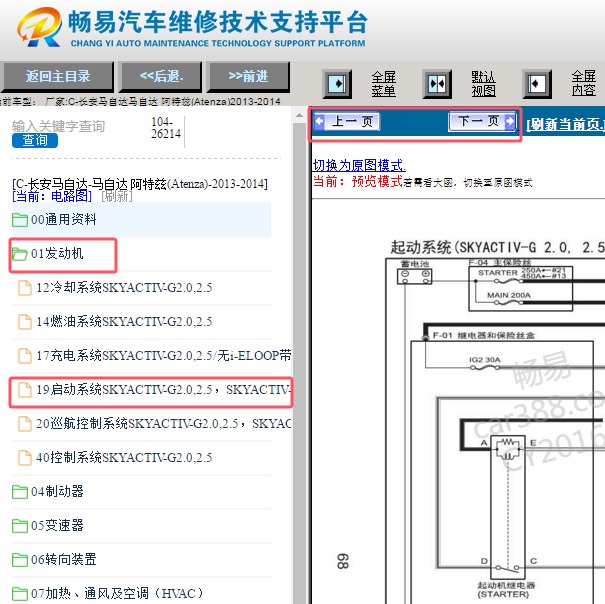Click 默认视图 label
The width and height of the screenshot is (605, 604).
click(x=483, y=84)
